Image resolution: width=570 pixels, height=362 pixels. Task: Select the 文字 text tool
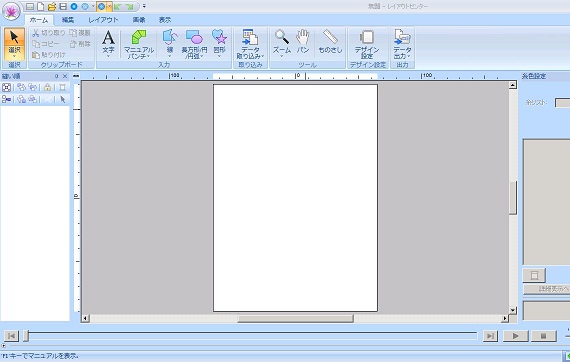point(108,41)
